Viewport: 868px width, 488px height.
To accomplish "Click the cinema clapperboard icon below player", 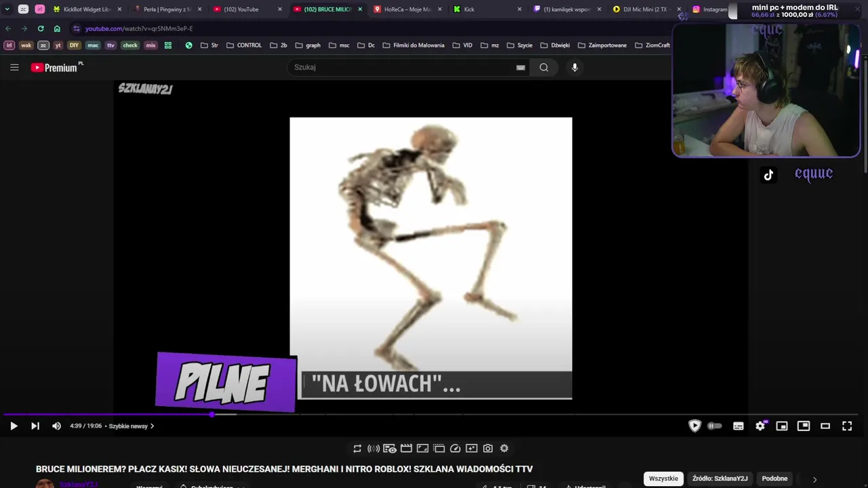I will click(406, 448).
